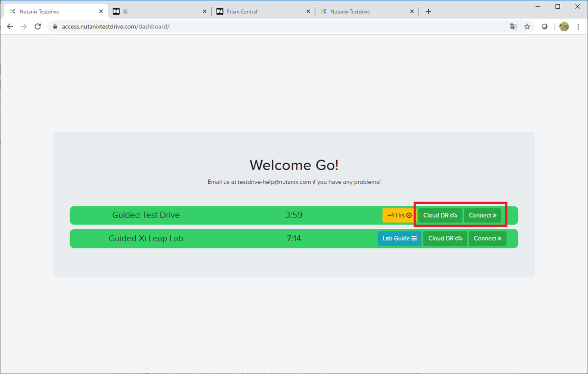Open Cloud DR for Guided Test Drive
588x374 pixels.
click(440, 215)
